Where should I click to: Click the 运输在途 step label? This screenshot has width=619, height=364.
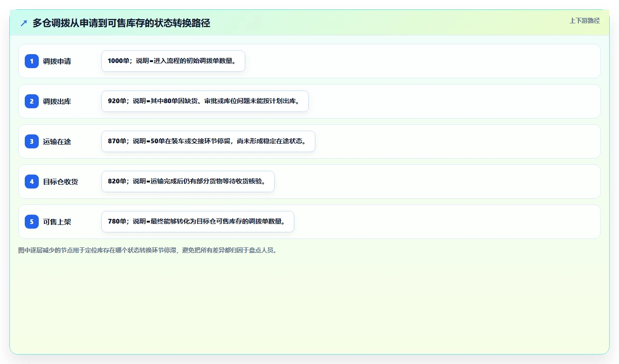click(57, 141)
